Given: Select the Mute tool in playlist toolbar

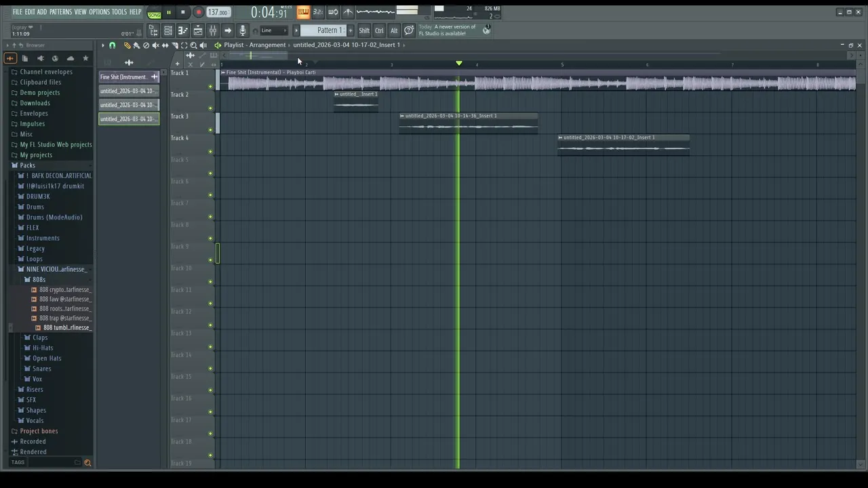Looking at the screenshot, I should (155, 45).
